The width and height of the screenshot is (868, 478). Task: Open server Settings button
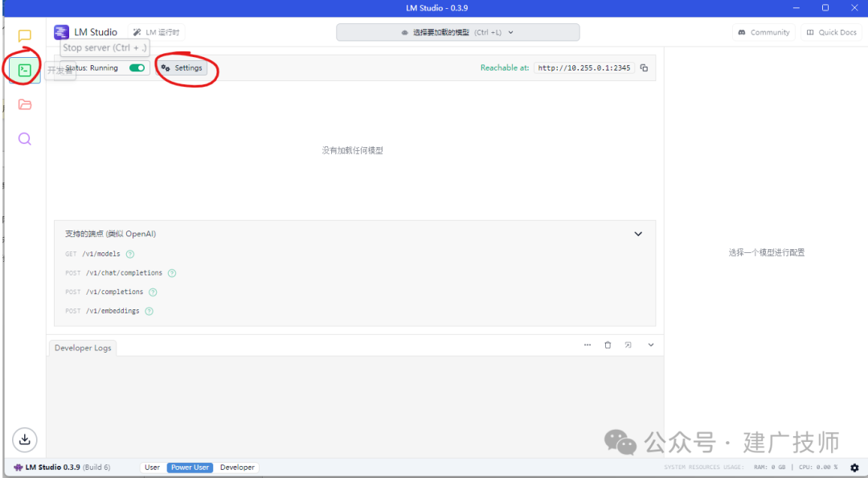tap(182, 68)
